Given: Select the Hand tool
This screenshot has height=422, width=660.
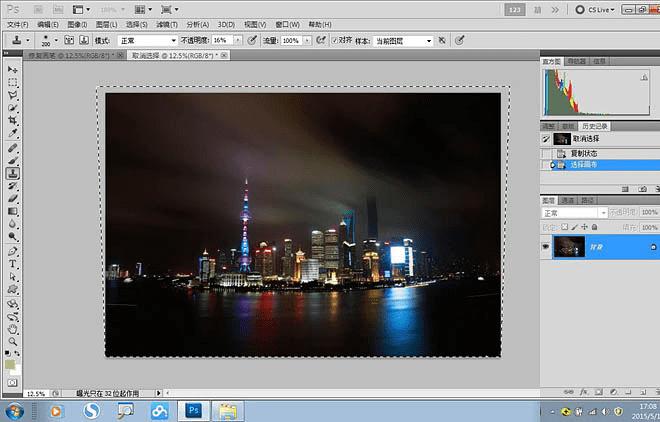Looking at the screenshot, I should point(13,329).
